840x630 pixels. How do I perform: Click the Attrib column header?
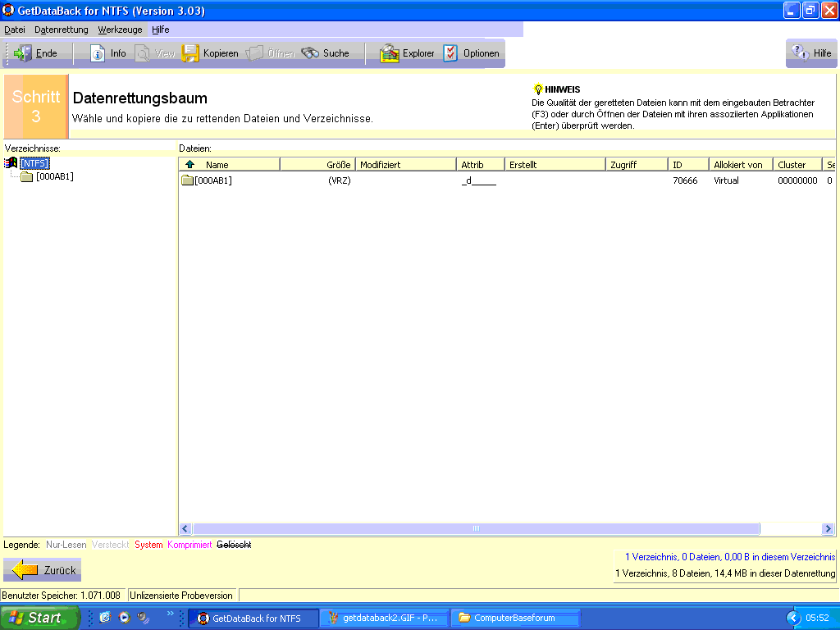tap(481, 164)
